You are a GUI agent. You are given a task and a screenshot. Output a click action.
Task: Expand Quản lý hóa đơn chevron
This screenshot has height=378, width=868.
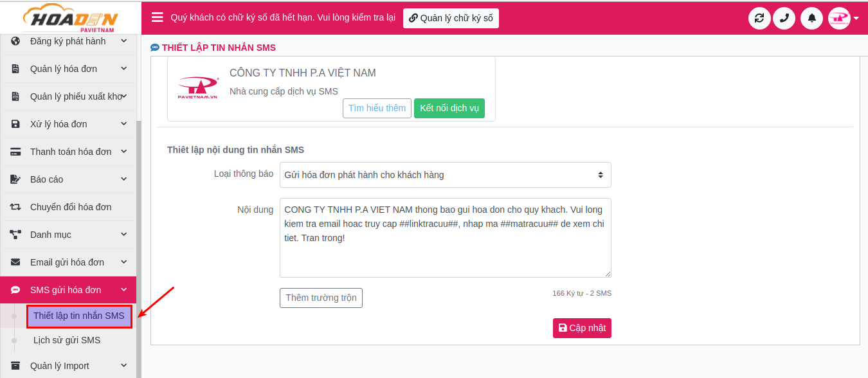tap(124, 68)
